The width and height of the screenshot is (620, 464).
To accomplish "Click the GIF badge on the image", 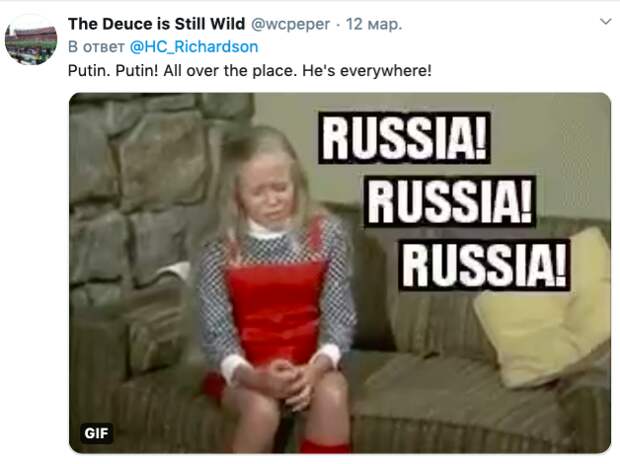I will pos(96,433).
